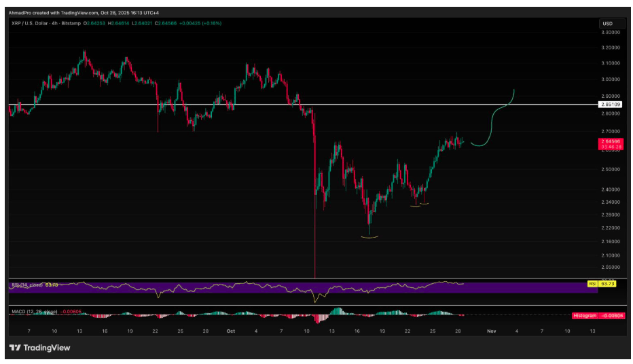Click the 2.10000 price axis label

[611, 255]
